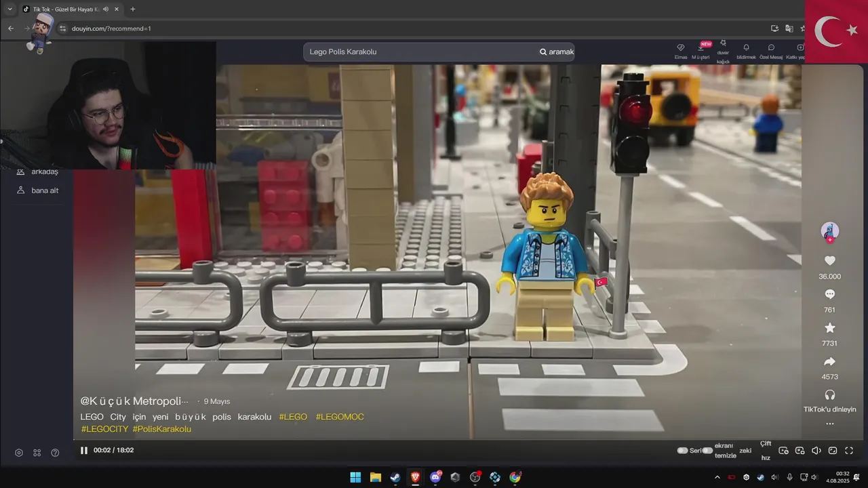Screen dimensions: 868x488
Task: Click the address bar douyin.com URL
Action: pos(111,28)
